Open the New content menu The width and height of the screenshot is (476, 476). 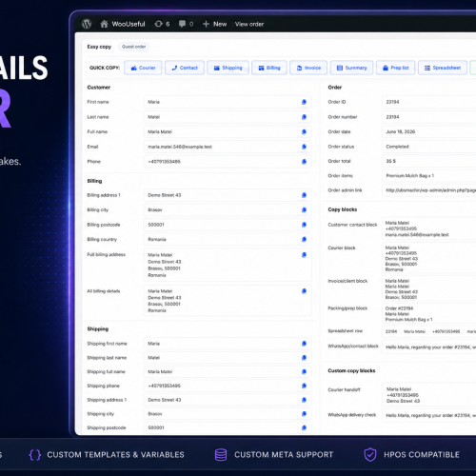coord(214,24)
